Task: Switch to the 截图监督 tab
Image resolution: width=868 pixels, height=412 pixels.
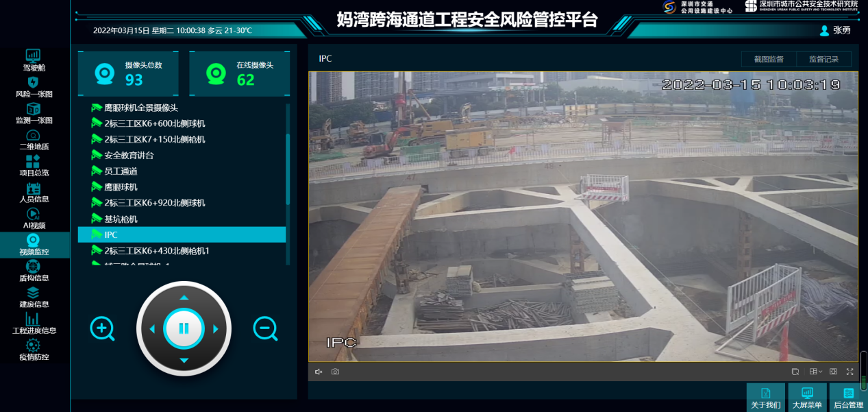Action: pos(769,59)
